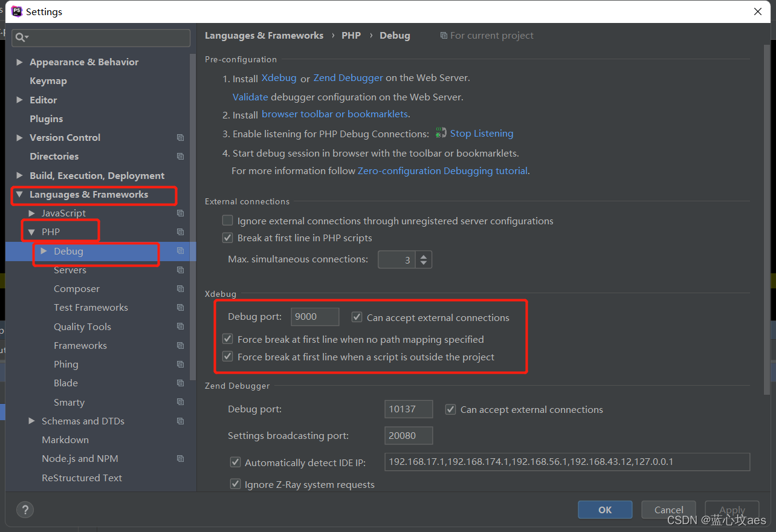Screen dimensions: 776x532
Task: Decrease max simultaneous connections stepper down
Action: click(424, 264)
